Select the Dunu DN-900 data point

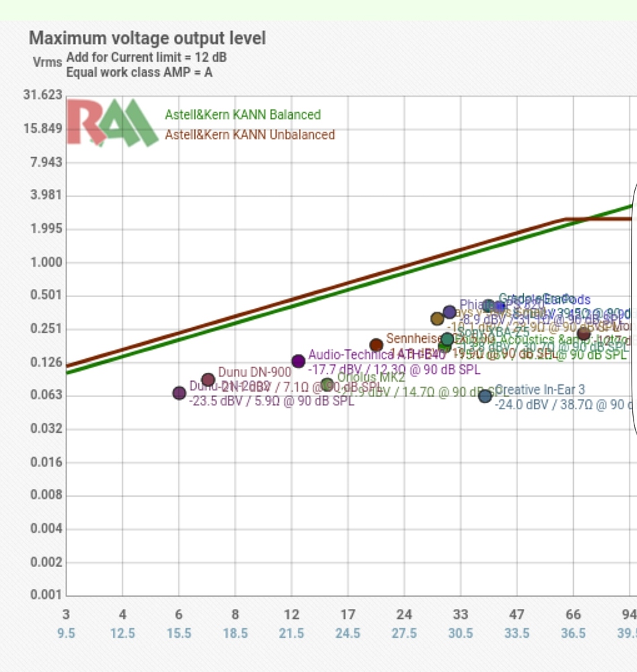click(208, 380)
